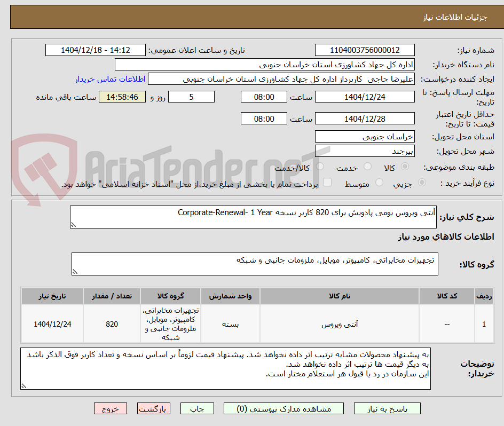Click the response deadline time 08:00 field
504x426 pixels.
[264, 97]
